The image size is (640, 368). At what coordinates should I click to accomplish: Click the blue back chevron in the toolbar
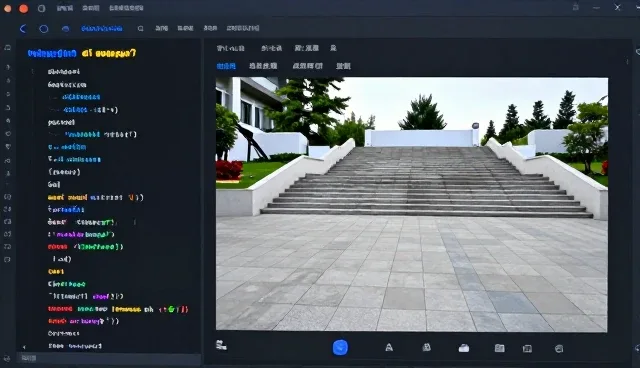tap(23, 29)
